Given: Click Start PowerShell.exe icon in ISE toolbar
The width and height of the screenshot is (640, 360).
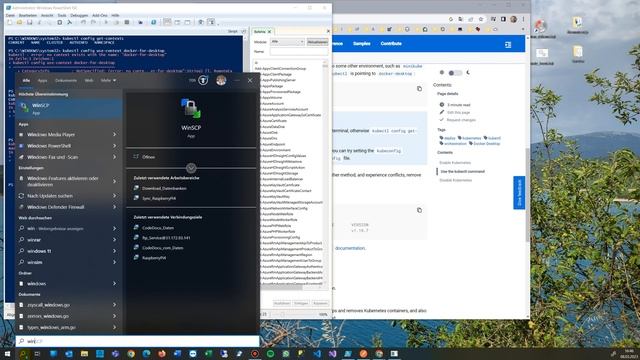Looking at the screenshot, I should [153, 22].
